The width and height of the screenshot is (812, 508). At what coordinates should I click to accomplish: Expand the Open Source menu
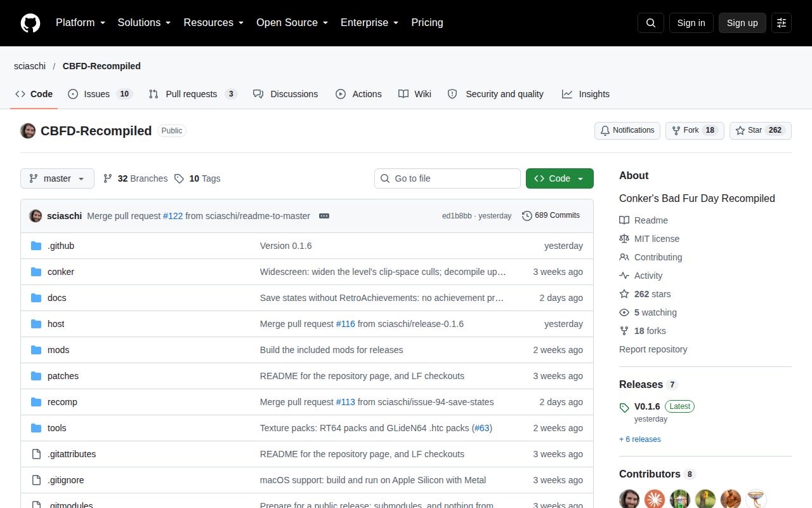point(292,23)
